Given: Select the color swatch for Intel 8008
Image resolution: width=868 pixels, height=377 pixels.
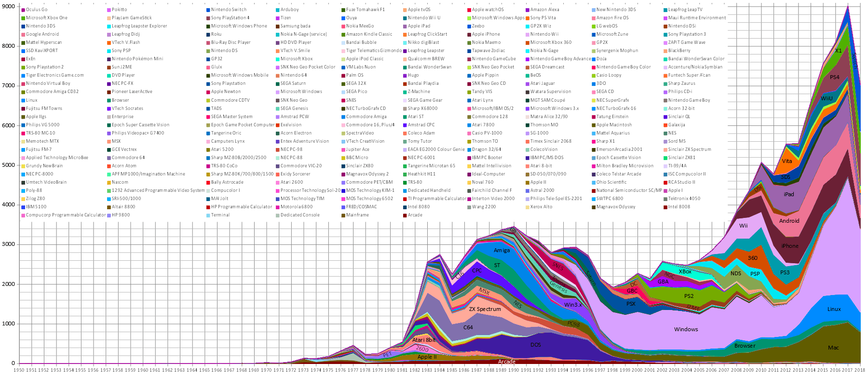Looking at the screenshot, I should pyautogui.click(x=665, y=207).
